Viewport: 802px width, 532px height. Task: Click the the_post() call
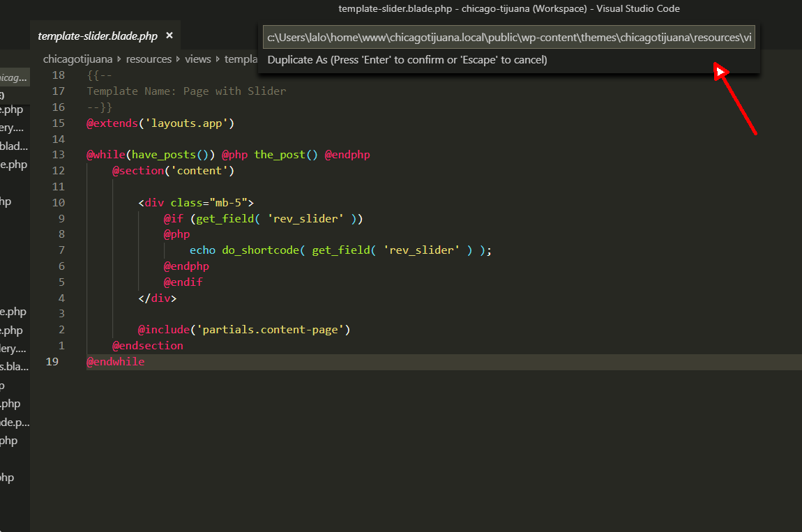tap(286, 155)
